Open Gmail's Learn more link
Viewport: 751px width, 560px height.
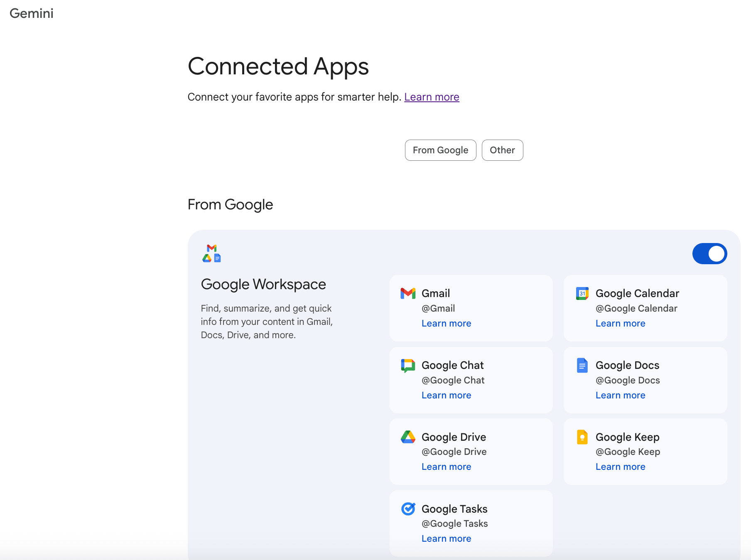point(446,323)
